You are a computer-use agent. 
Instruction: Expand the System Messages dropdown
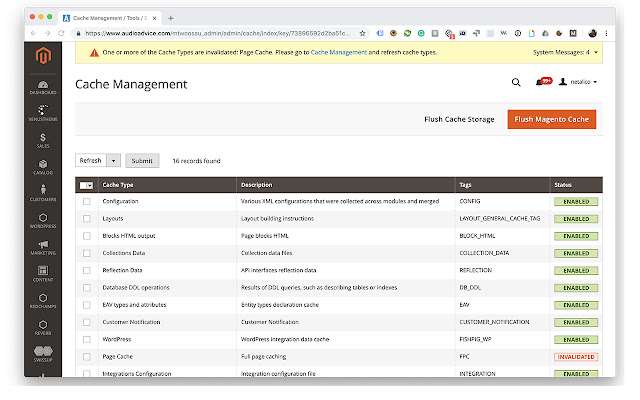tap(596, 53)
